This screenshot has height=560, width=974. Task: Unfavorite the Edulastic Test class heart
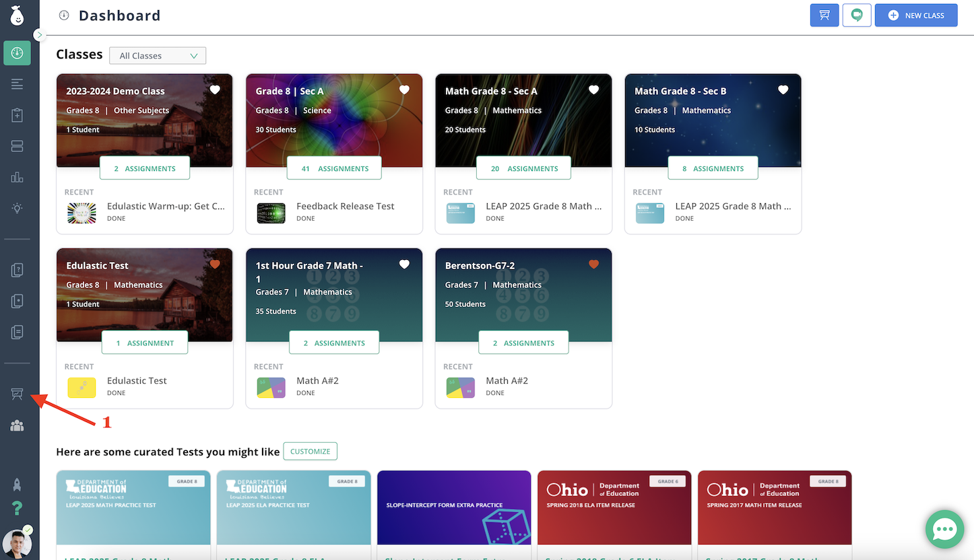pos(215,265)
